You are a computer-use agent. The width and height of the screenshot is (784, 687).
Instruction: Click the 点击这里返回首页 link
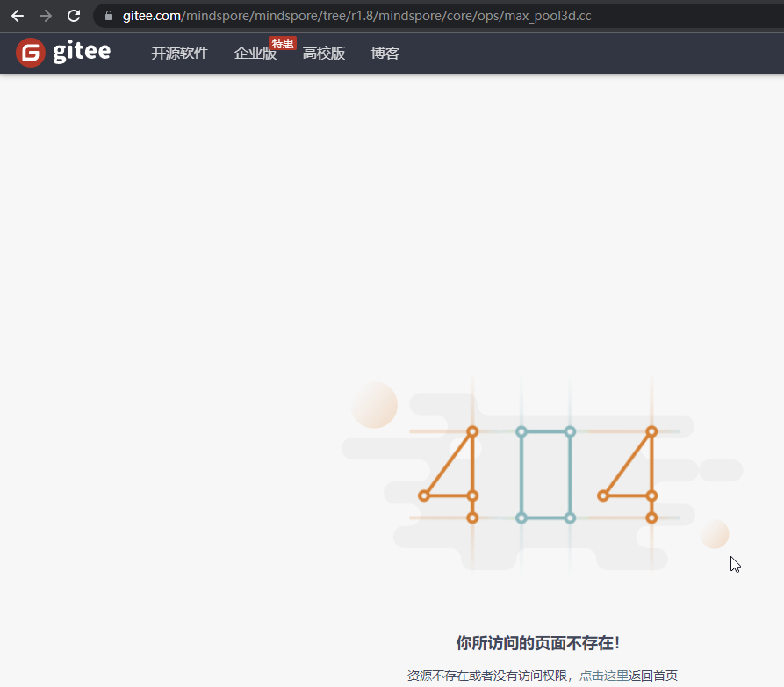click(x=628, y=676)
